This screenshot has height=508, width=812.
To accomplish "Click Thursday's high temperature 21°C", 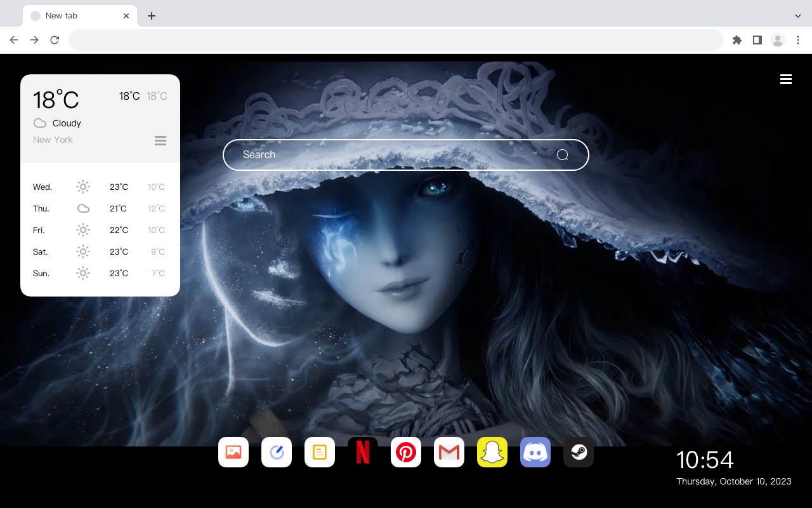I will coord(118,209).
